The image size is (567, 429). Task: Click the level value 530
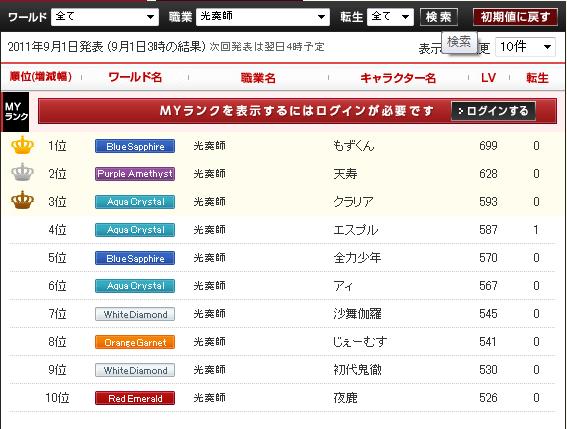click(488, 370)
